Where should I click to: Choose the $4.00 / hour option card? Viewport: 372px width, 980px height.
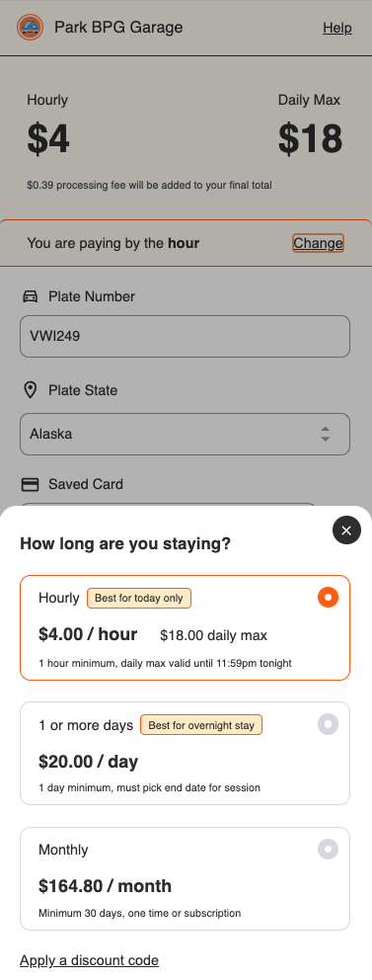tap(185, 627)
